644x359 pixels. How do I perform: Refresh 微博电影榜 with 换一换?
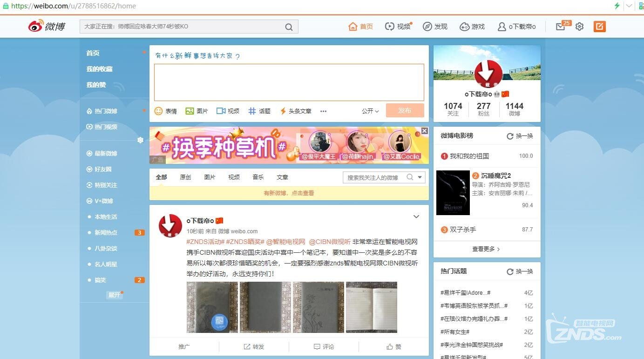click(520, 136)
